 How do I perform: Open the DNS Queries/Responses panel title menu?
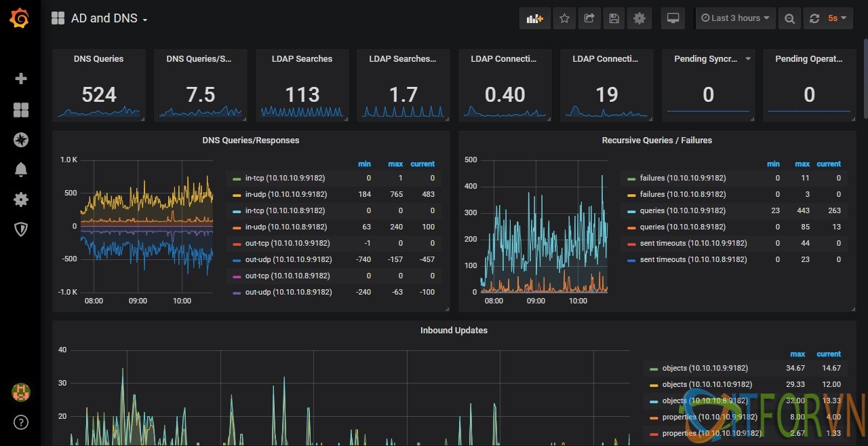coord(250,141)
